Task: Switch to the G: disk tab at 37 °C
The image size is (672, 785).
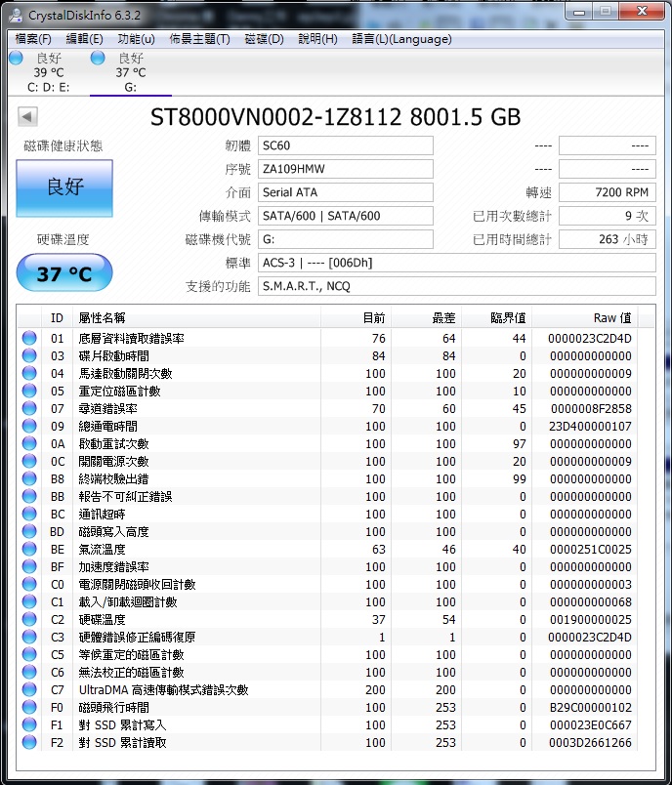Action: coord(131,72)
